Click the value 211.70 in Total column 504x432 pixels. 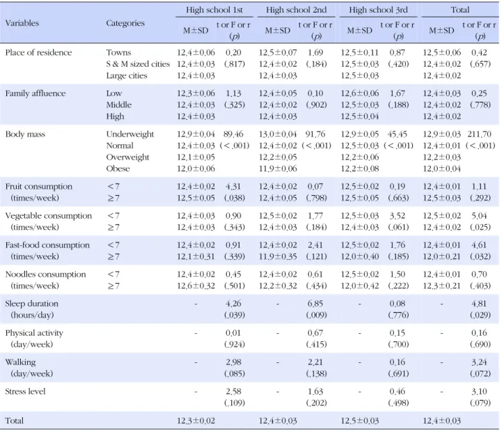pos(479,134)
